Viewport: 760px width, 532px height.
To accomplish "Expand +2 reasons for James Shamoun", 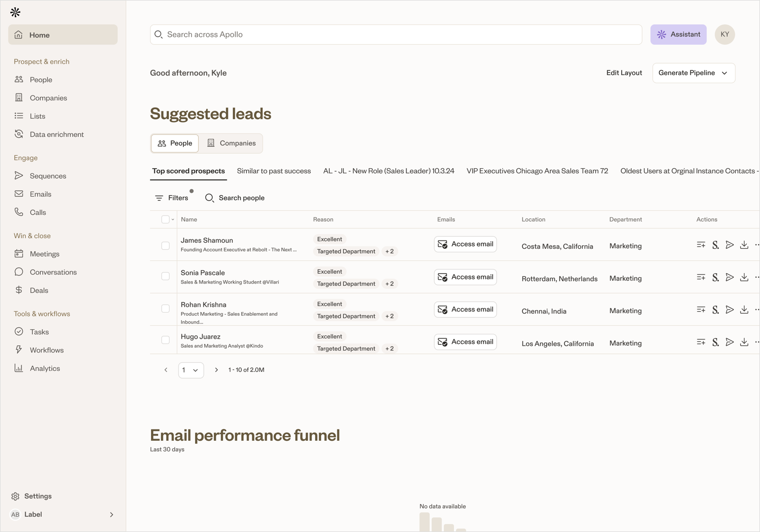I will point(389,251).
